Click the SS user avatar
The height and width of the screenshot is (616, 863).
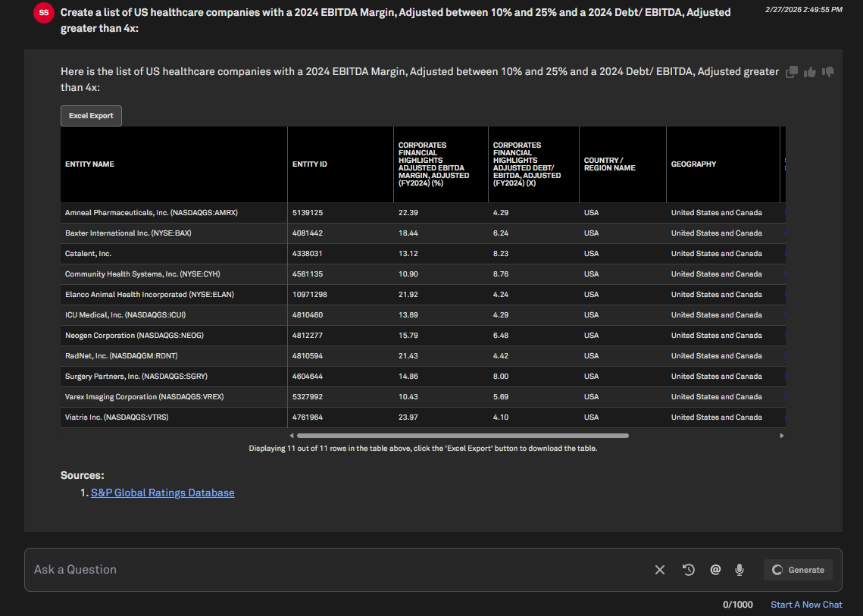pos(44,13)
